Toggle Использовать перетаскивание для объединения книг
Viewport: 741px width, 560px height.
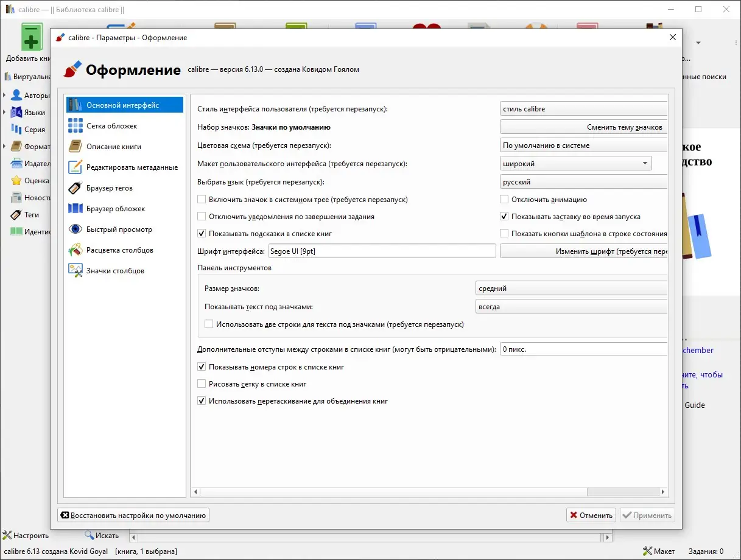(x=202, y=402)
